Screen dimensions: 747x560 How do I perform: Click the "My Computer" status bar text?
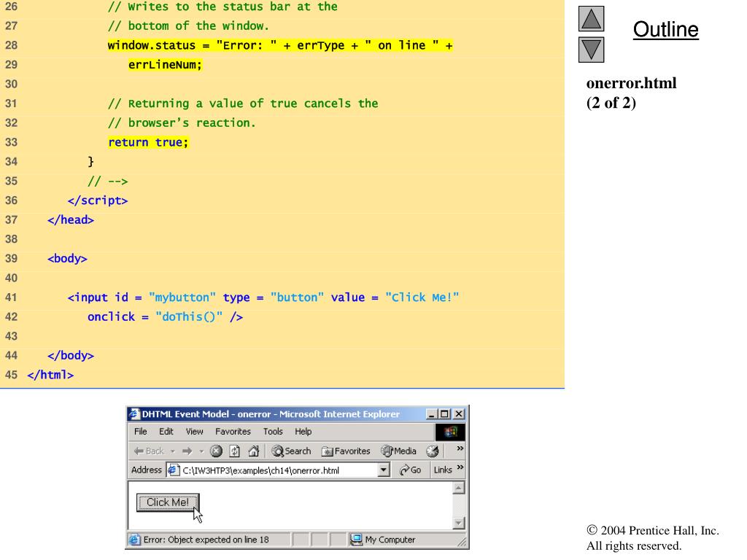coord(390,540)
